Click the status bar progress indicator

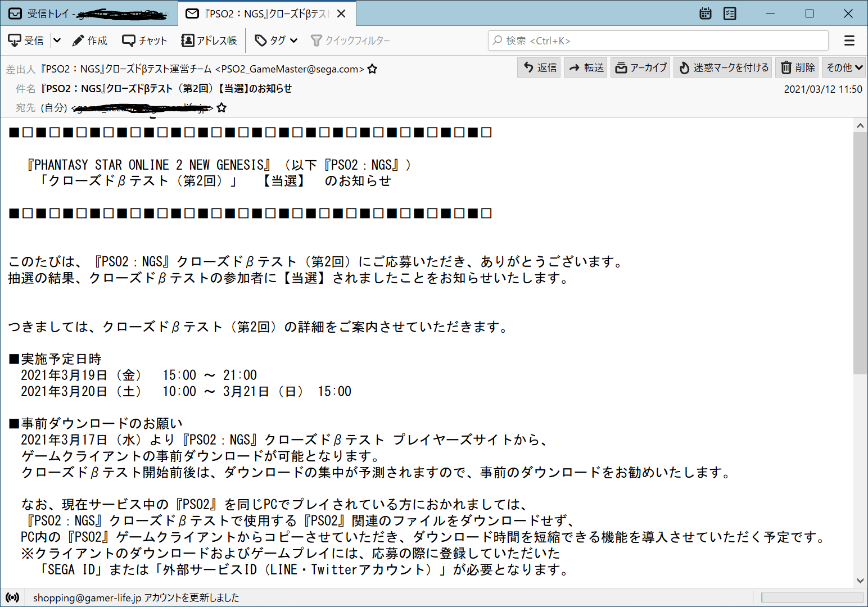(x=812, y=597)
